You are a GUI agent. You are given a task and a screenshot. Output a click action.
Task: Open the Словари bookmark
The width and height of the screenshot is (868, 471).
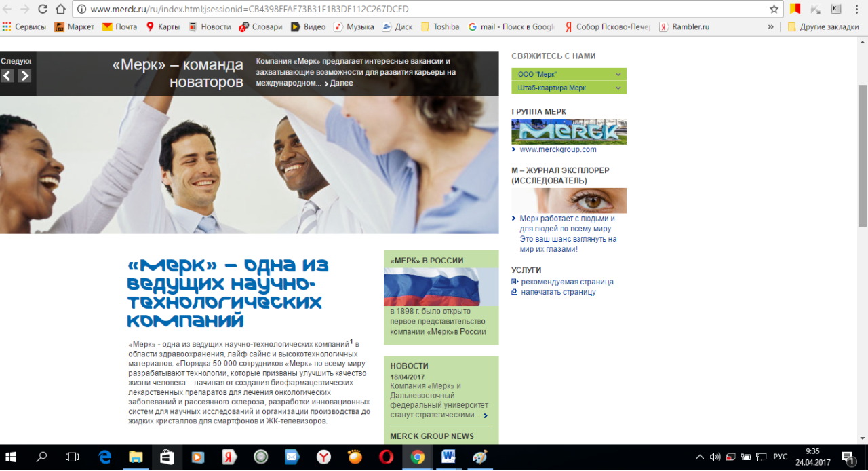pos(260,27)
